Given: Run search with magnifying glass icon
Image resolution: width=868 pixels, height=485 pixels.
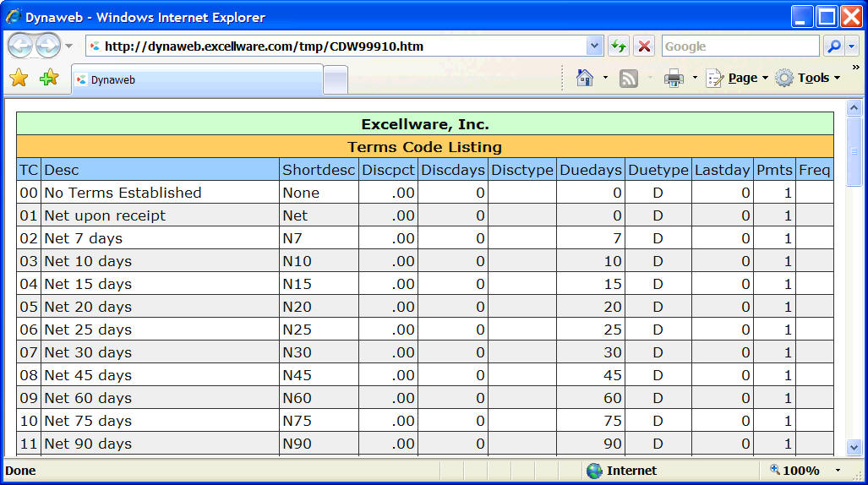Looking at the screenshot, I should pos(834,46).
